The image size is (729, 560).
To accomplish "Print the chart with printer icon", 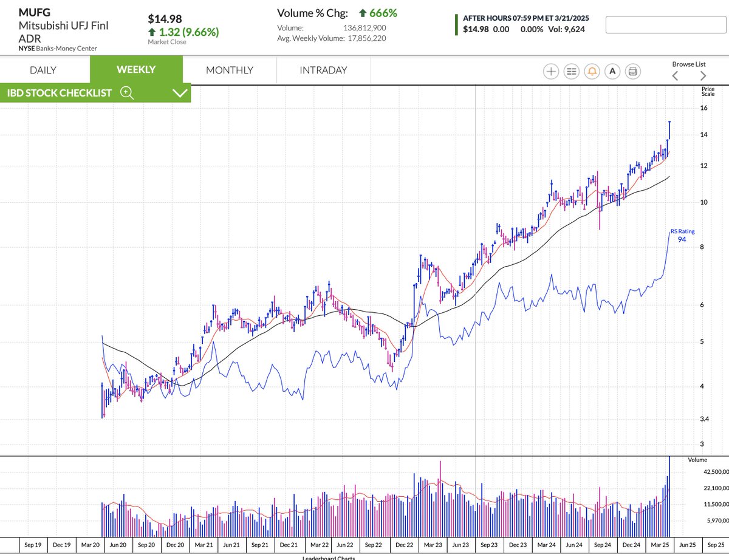I will 633,71.
